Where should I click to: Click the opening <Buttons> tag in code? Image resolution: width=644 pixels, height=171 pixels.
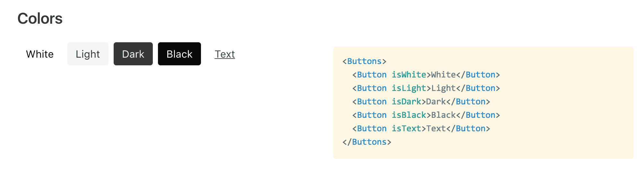coord(364,61)
